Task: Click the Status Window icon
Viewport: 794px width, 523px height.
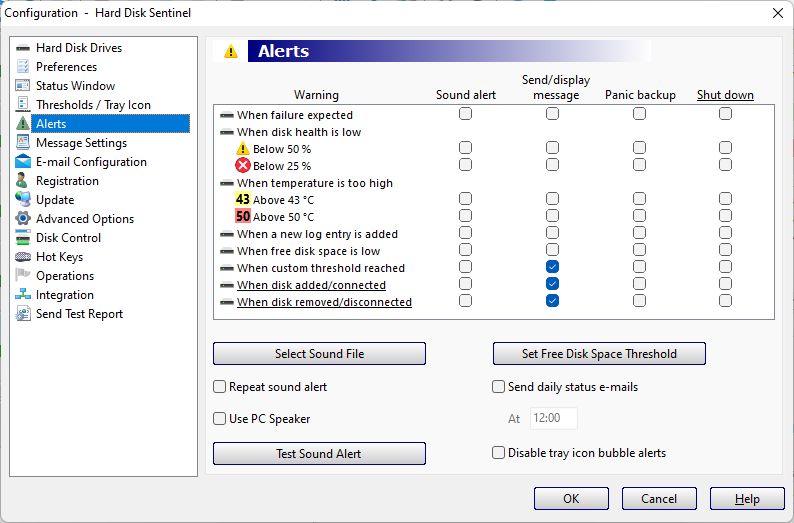Action: click(x=23, y=86)
